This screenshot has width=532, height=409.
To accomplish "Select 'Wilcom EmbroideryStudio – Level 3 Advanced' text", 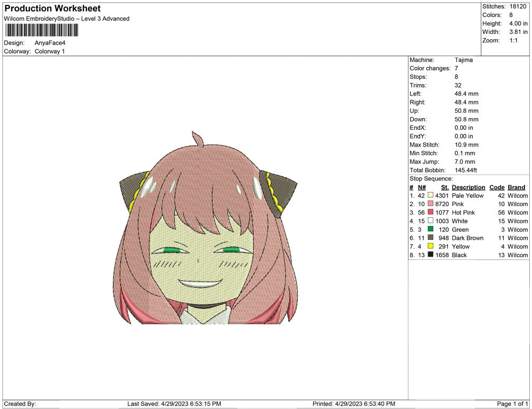I will click(x=67, y=19).
